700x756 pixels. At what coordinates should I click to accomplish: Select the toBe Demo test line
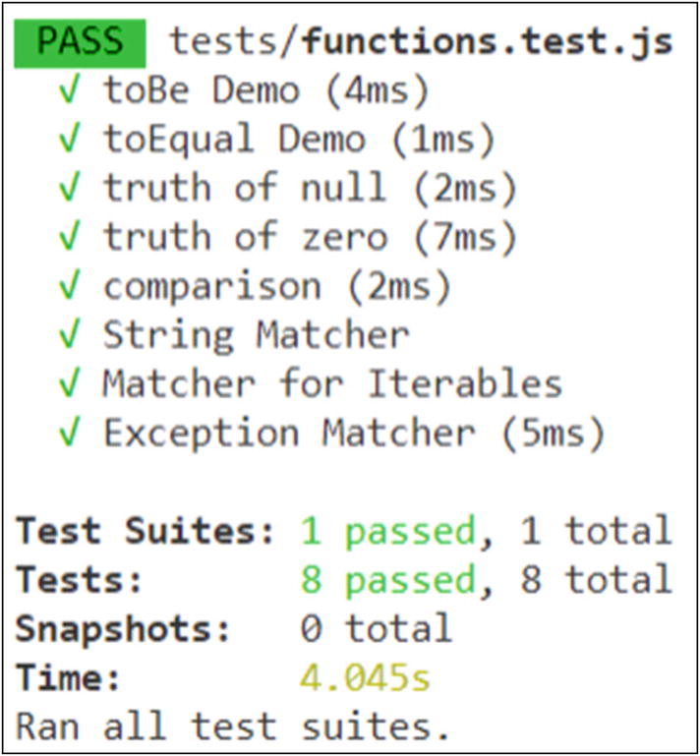click(x=266, y=91)
